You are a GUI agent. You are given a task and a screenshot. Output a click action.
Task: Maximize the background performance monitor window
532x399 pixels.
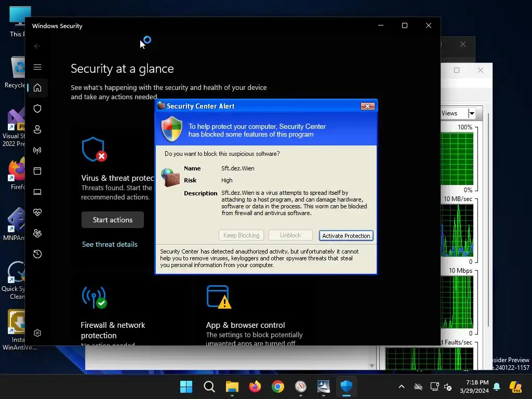(457, 70)
